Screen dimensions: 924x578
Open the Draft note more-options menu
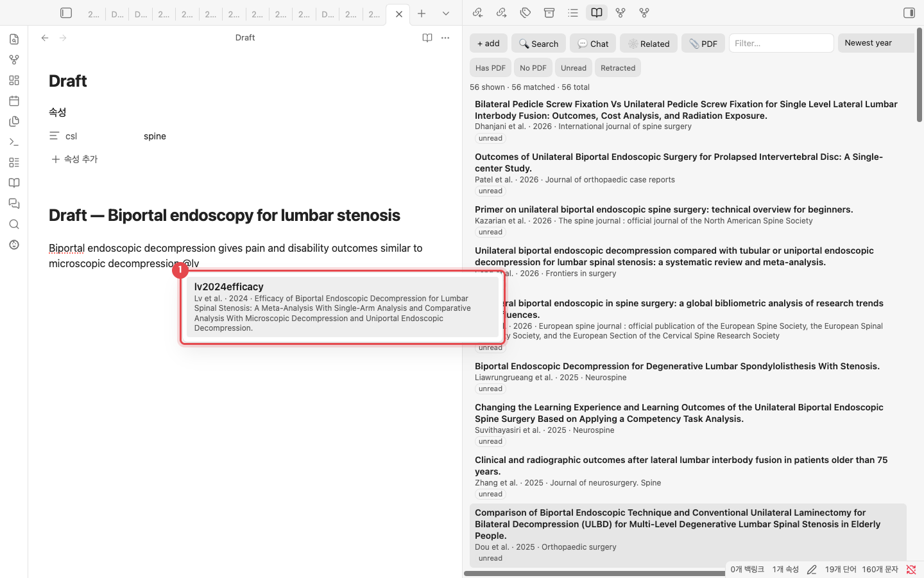click(x=445, y=38)
